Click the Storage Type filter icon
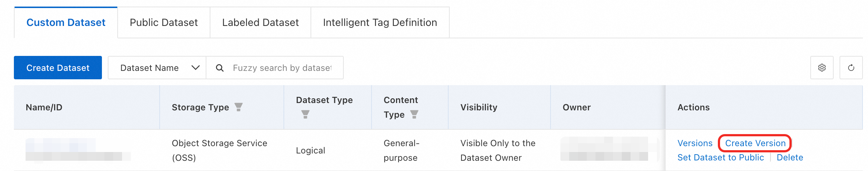The height and width of the screenshot is (171, 868). (239, 107)
